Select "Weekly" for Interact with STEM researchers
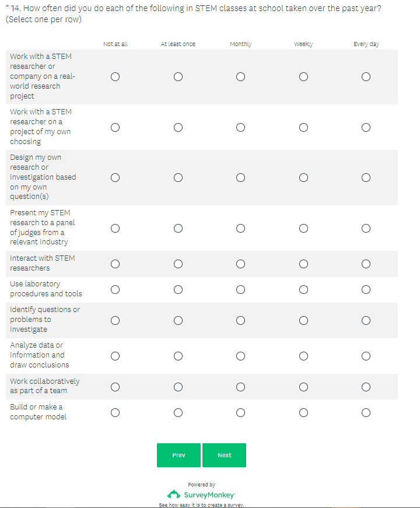Viewport: 420px width, 508px height. [303, 264]
